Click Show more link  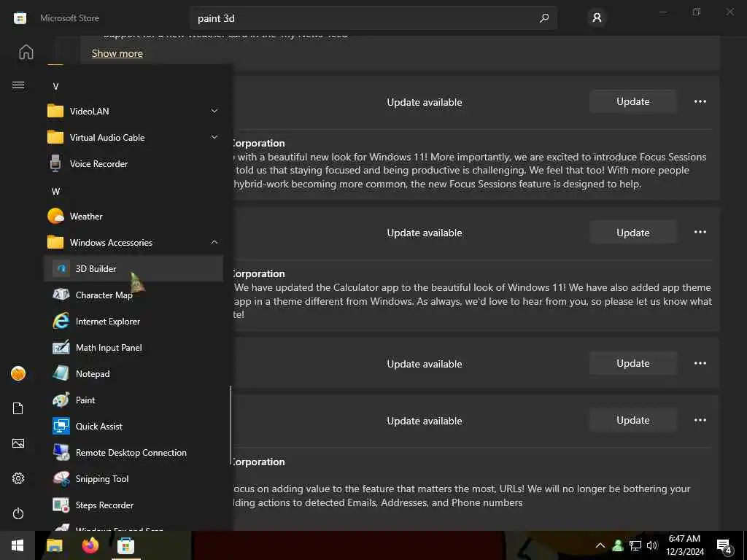[x=117, y=53]
